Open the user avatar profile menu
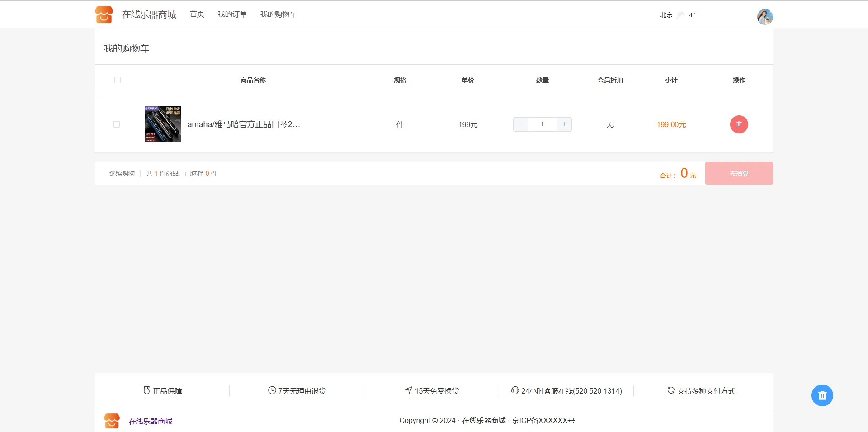868x432 pixels. pos(764,17)
